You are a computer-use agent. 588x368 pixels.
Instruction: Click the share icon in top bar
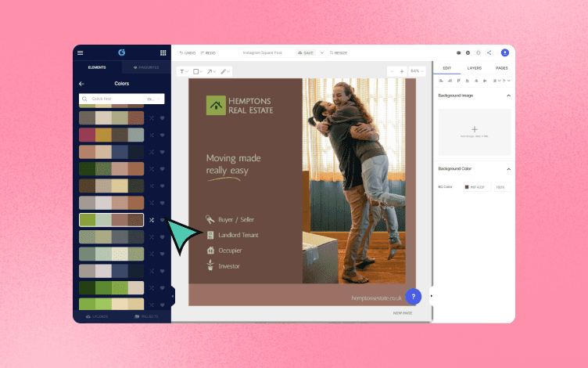coord(489,53)
